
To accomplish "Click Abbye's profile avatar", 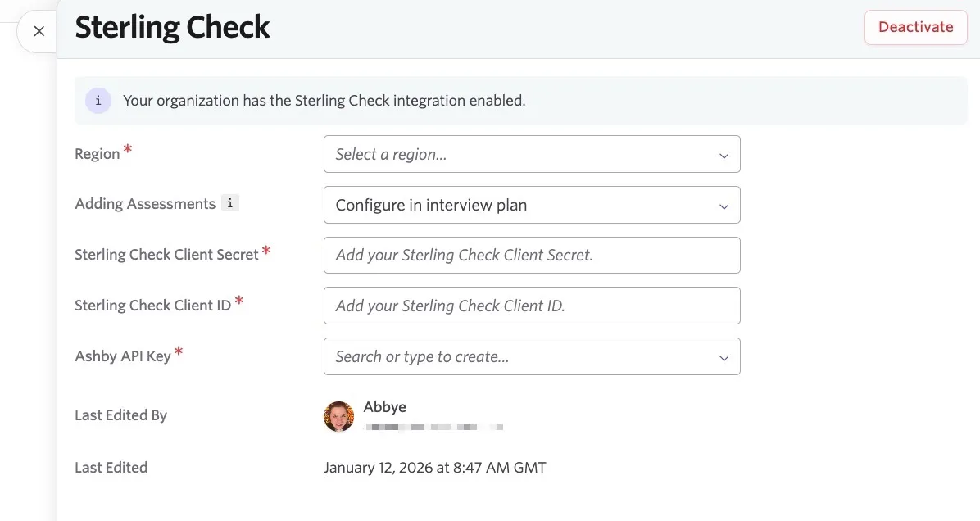I will [338, 417].
